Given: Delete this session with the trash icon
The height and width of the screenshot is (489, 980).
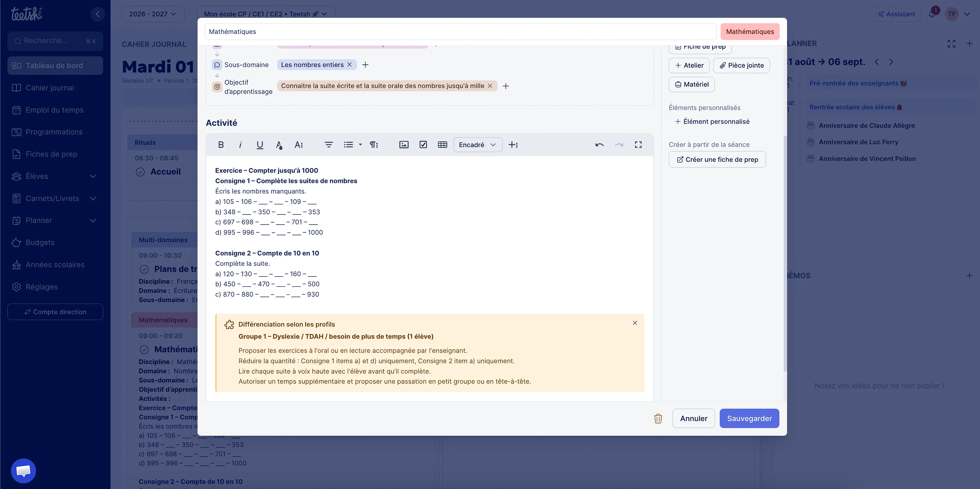Looking at the screenshot, I should click(x=658, y=418).
